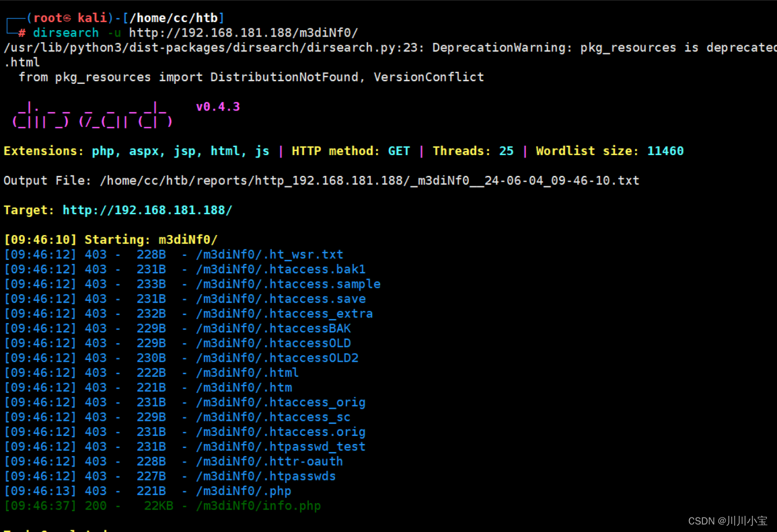The image size is (777, 532).
Task: Click the /m3diNf0/.htaccess.bak1 result
Action: click(x=280, y=269)
